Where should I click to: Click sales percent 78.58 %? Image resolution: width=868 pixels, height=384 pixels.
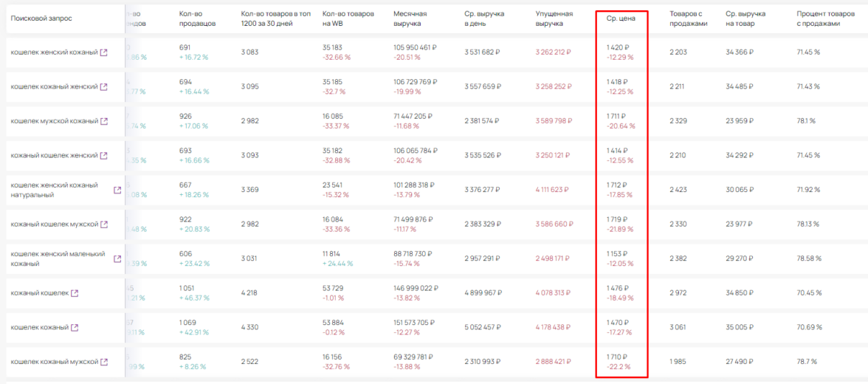coord(809,258)
